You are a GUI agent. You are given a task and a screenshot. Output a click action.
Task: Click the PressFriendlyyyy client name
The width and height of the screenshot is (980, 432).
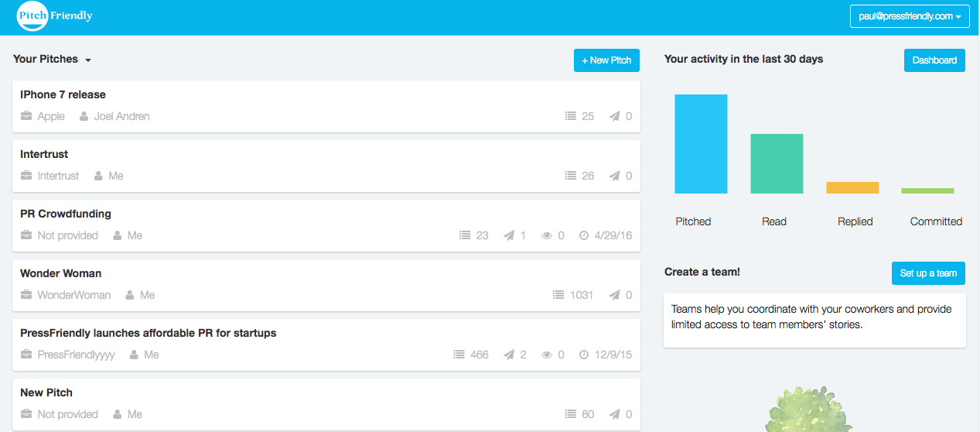click(x=77, y=355)
